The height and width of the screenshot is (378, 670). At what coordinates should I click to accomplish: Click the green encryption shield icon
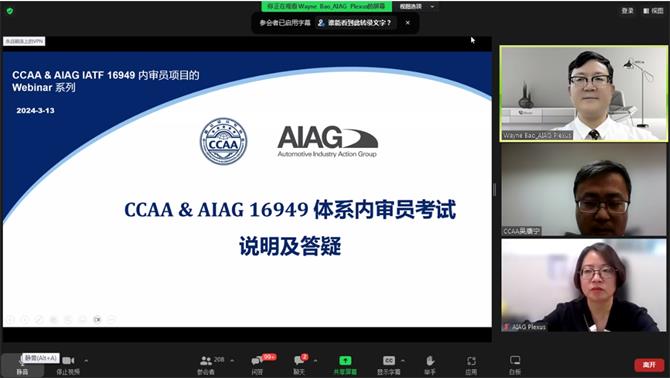10,11
